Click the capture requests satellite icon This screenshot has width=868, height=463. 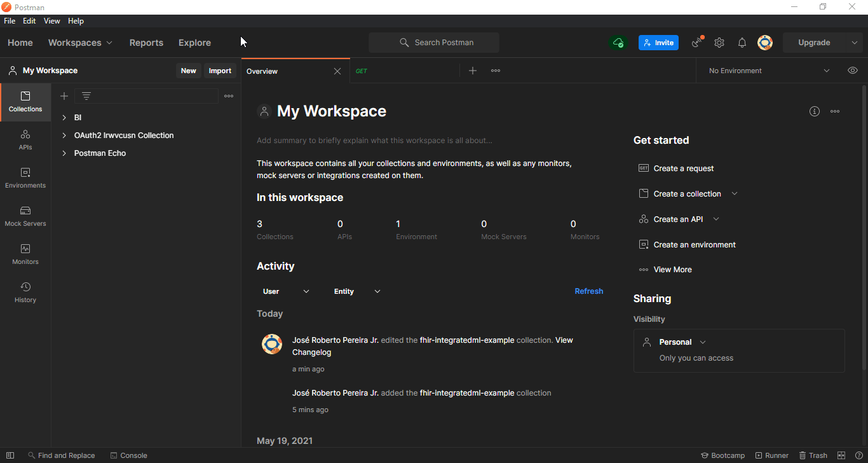coord(698,43)
